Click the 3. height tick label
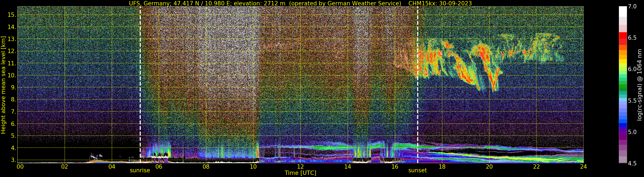The image size is (644, 177). 14,160
